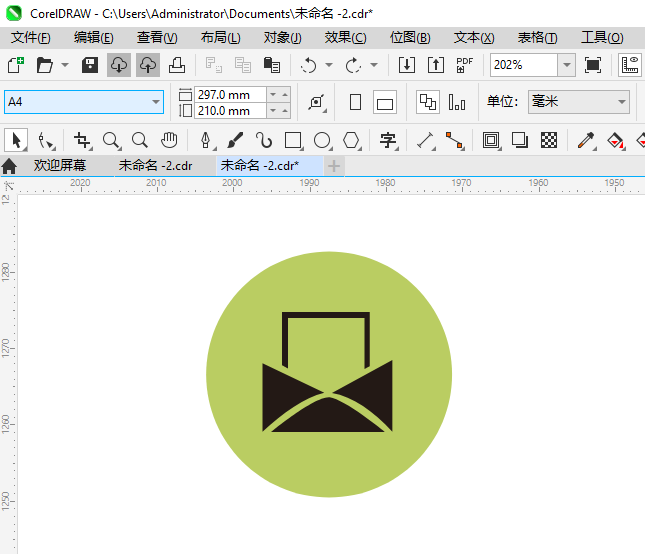Select the Color eyedropper tool
This screenshot has width=645, height=554.
[586, 141]
